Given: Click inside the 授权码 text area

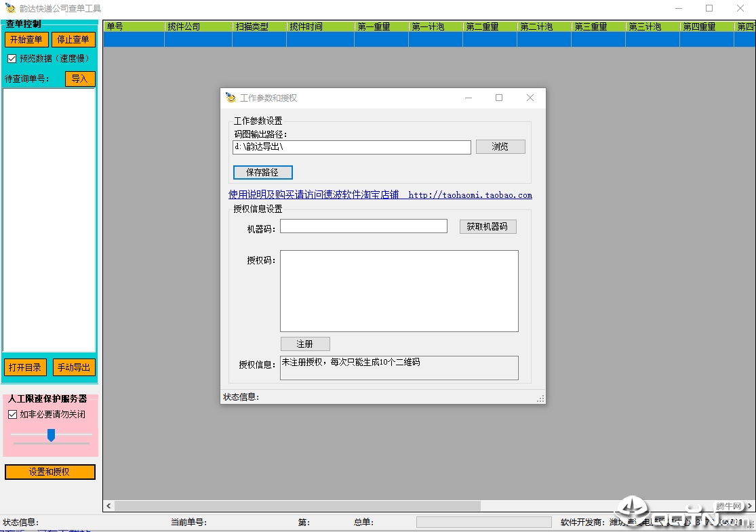Looking at the screenshot, I should tap(399, 291).
